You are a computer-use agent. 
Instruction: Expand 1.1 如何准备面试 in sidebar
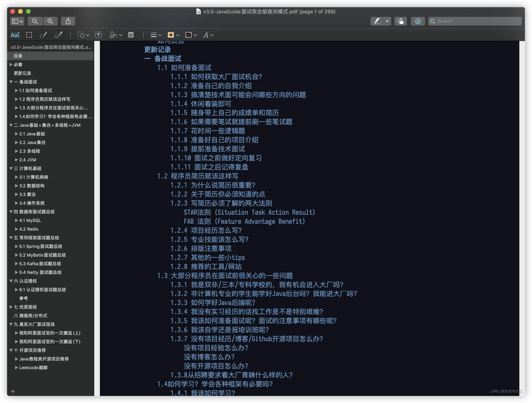(16, 91)
